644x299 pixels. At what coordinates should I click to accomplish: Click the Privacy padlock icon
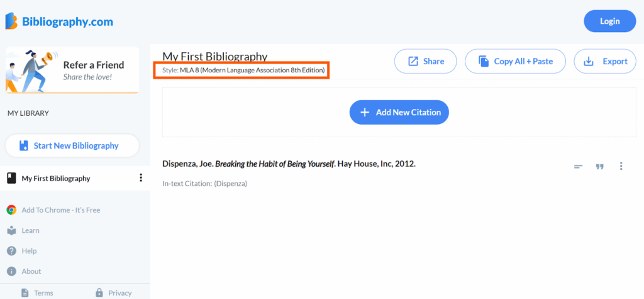tap(99, 293)
